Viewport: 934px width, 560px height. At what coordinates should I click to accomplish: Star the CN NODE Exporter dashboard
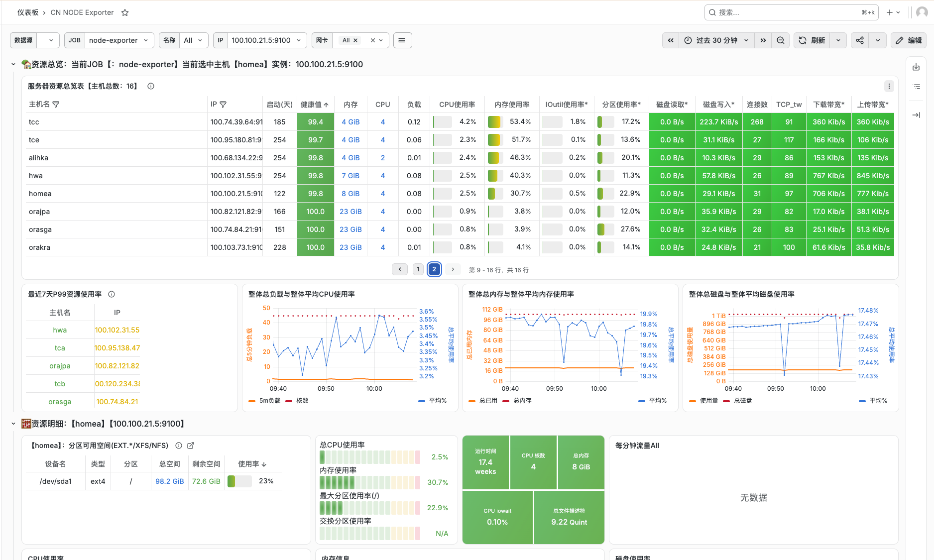pos(125,12)
